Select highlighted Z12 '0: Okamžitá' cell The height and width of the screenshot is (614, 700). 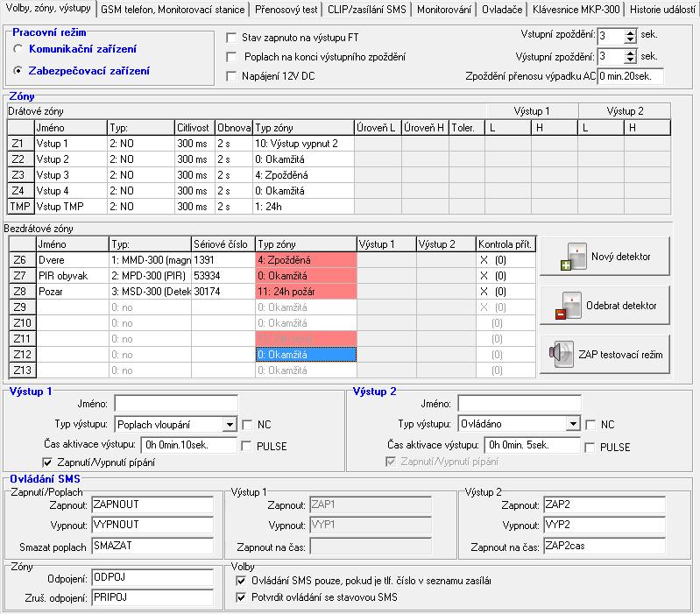click(x=307, y=355)
